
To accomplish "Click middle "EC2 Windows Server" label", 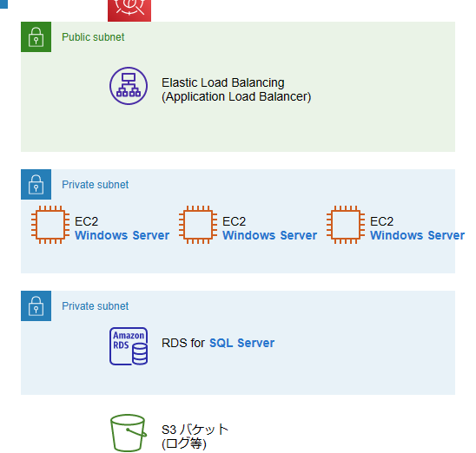I will point(269,228).
